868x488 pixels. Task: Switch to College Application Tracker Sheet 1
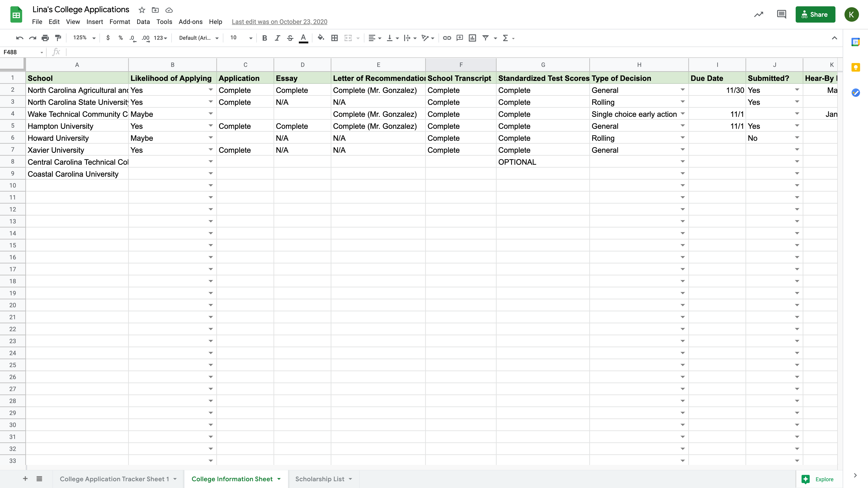[114, 479]
